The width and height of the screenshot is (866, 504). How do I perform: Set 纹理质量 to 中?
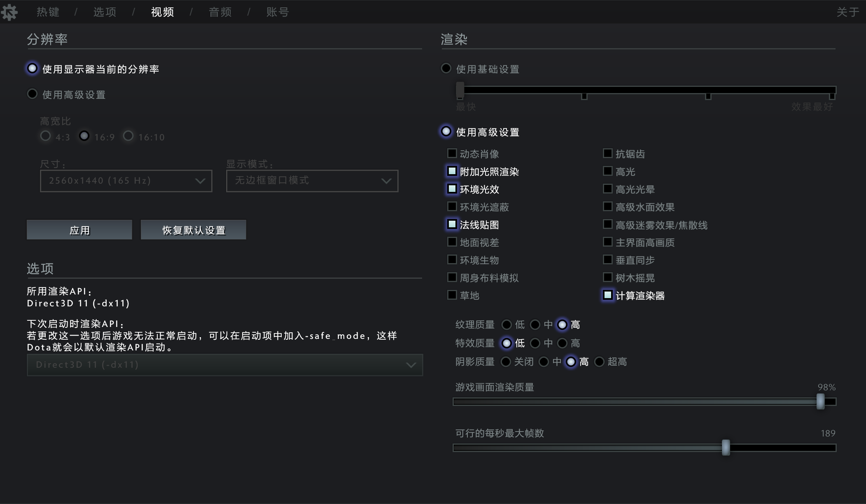tap(535, 324)
